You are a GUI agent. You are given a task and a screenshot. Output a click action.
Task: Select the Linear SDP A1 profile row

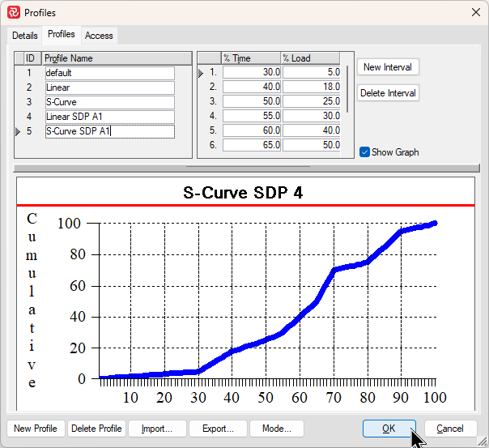(109, 117)
